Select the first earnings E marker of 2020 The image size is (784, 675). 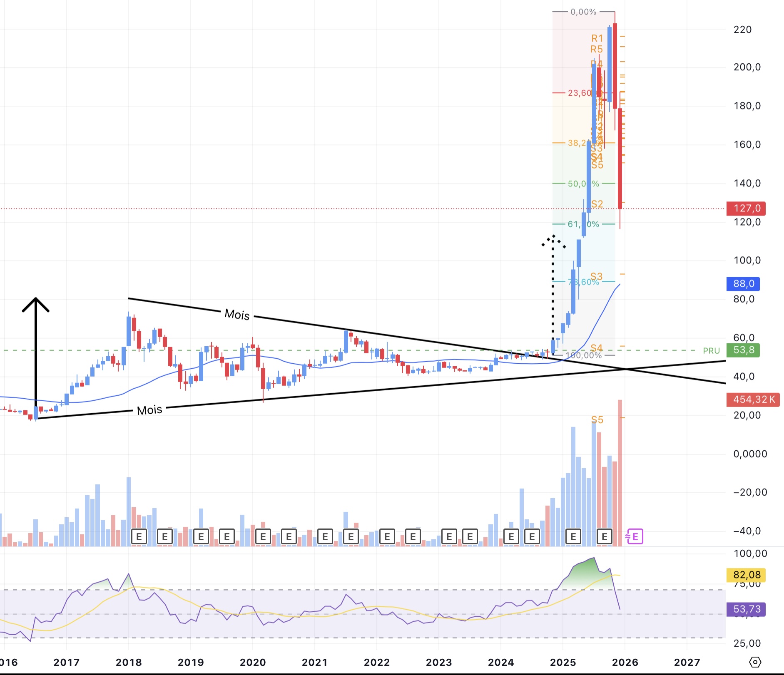(263, 536)
